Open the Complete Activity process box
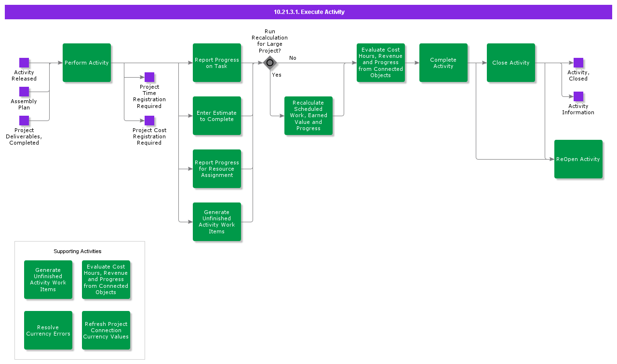The image size is (617, 364). (443, 63)
